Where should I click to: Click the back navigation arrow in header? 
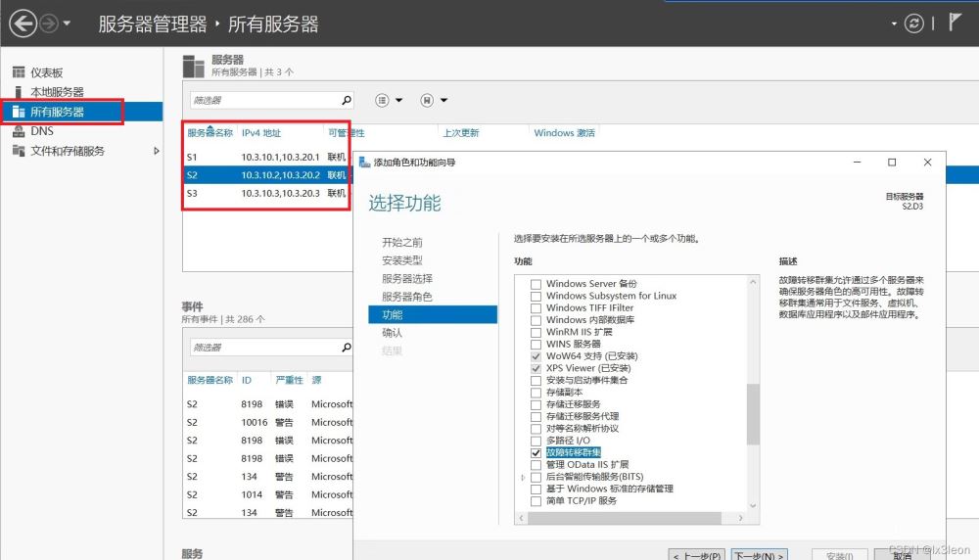tap(22, 23)
